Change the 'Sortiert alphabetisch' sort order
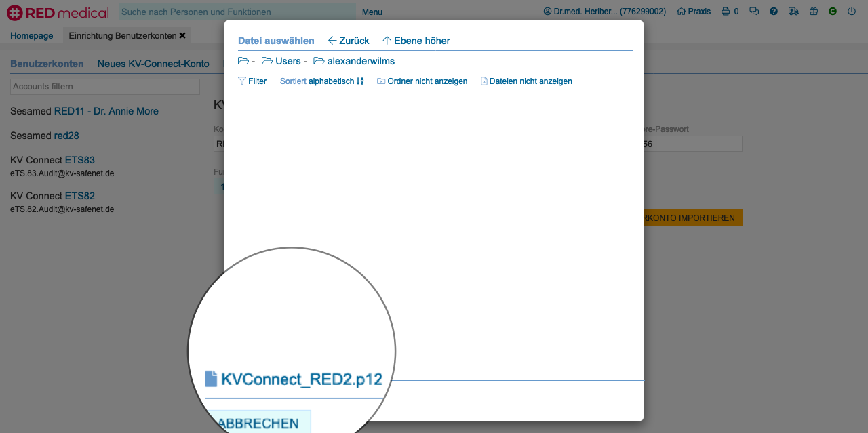The image size is (868, 433). pos(322,81)
